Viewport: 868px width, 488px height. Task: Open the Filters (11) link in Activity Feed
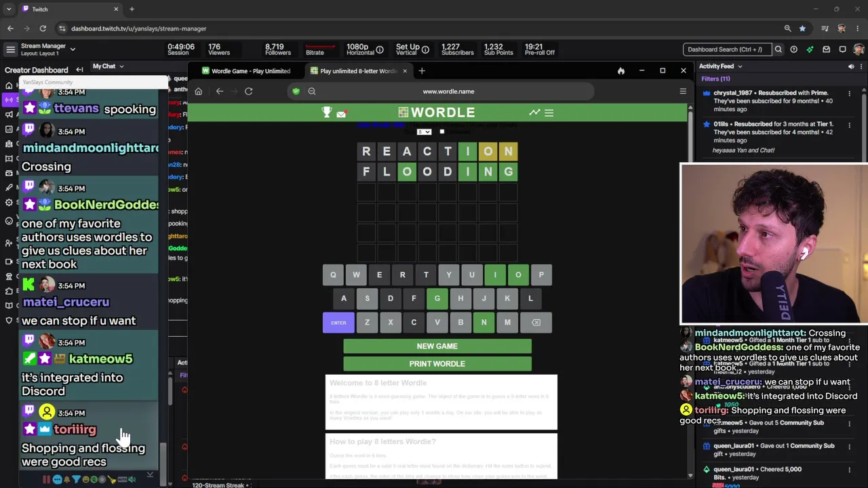pos(715,79)
